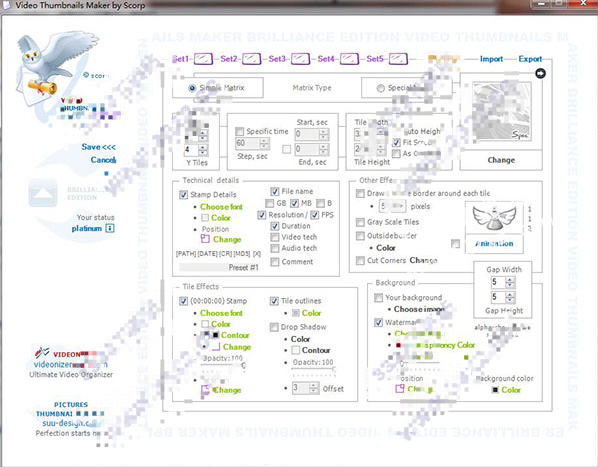Enable the GB size checkbox
This screenshot has height=467, width=598.
pos(269,203)
